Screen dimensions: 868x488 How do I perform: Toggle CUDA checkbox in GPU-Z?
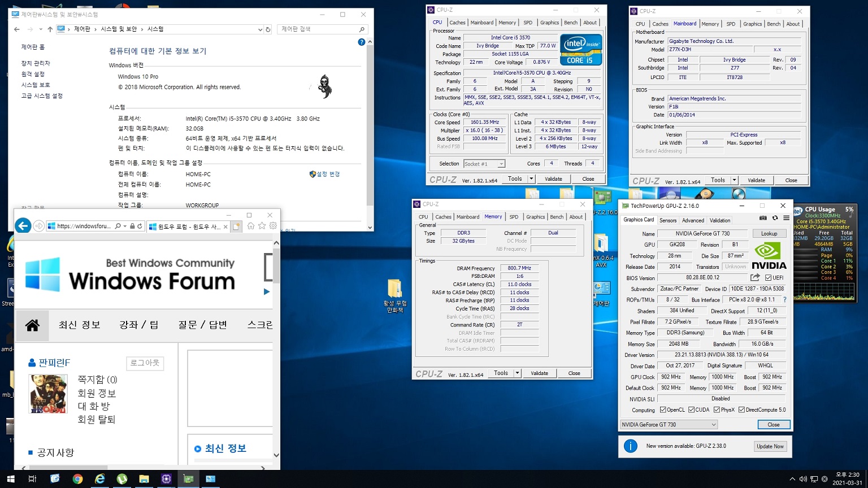[x=691, y=410]
